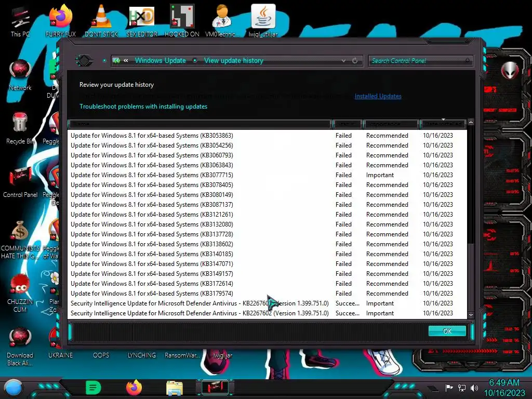Show the taskbar clock and date

point(504,388)
